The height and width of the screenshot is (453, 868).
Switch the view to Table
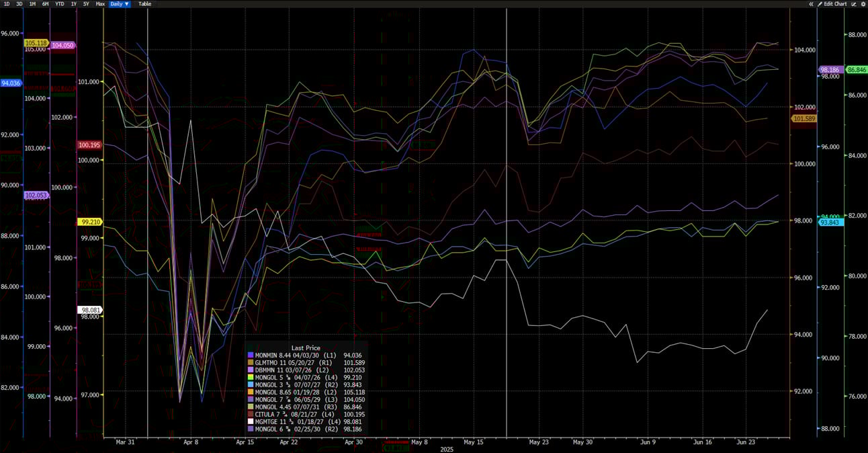(144, 4)
